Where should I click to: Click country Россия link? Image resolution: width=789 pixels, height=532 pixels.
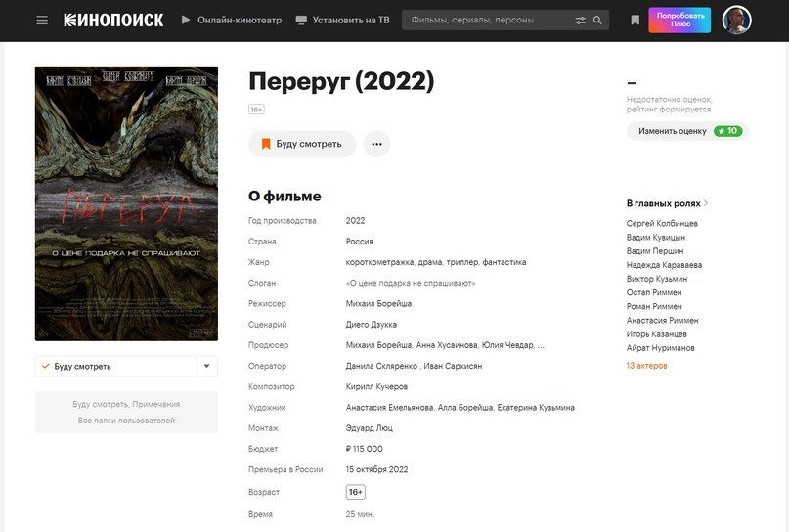point(359,242)
